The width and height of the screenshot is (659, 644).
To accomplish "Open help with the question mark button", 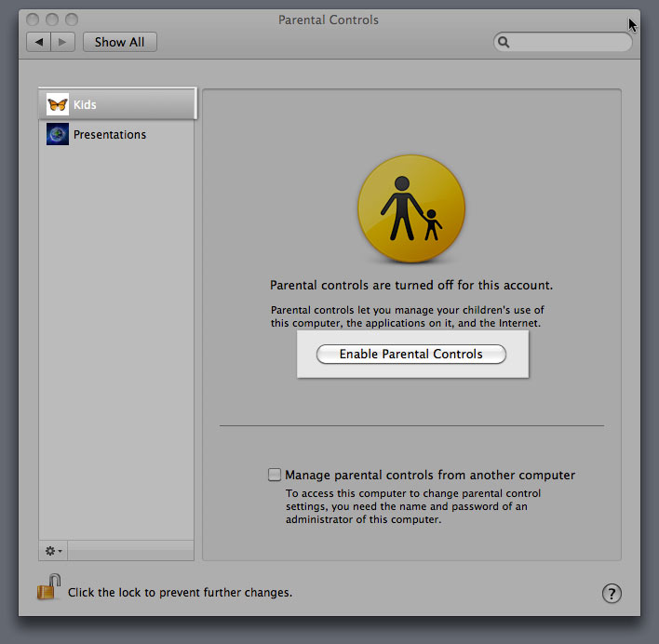I will 612,593.
